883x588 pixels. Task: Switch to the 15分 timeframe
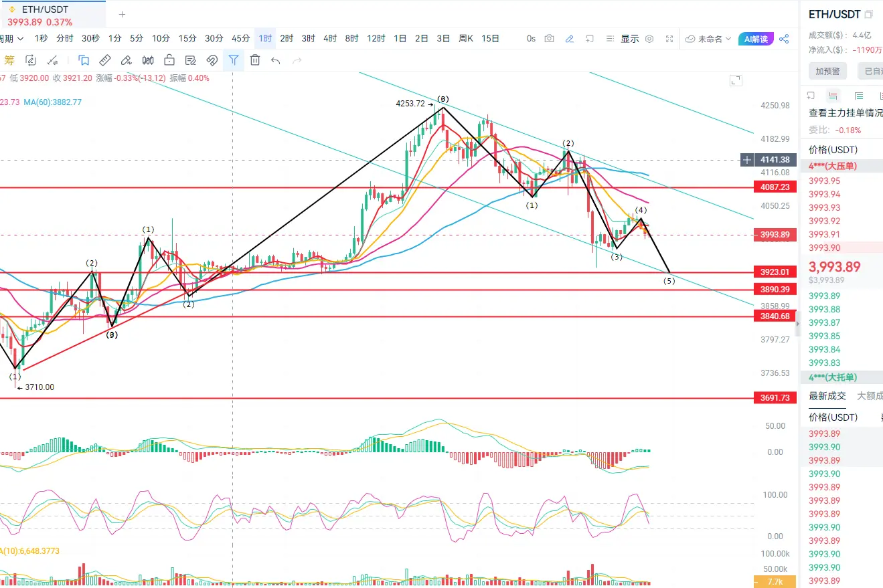click(187, 39)
